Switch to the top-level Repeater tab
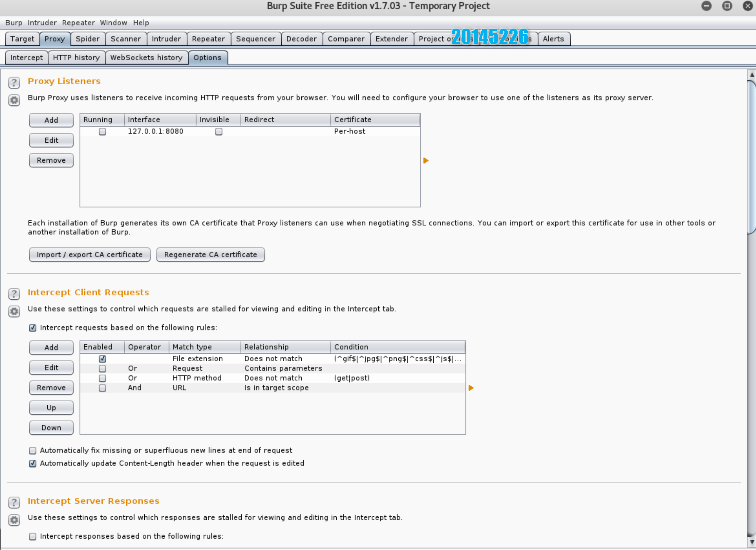This screenshot has width=756, height=550. tap(208, 39)
